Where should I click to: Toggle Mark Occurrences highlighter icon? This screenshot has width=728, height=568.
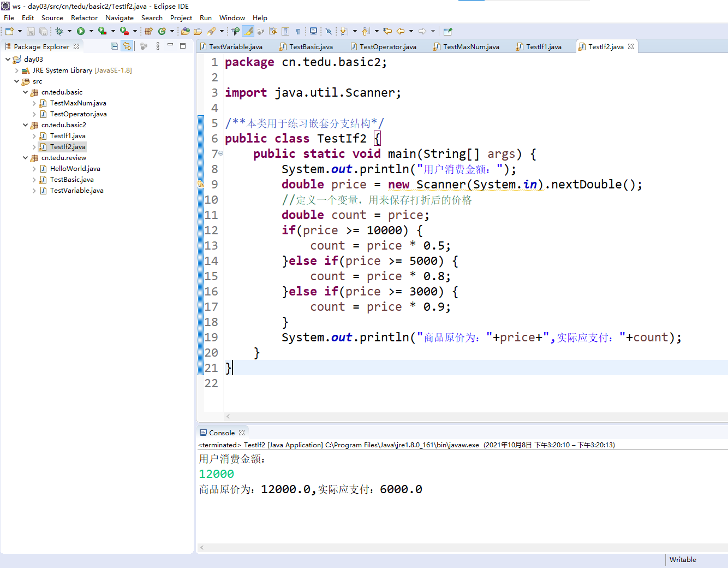click(248, 31)
